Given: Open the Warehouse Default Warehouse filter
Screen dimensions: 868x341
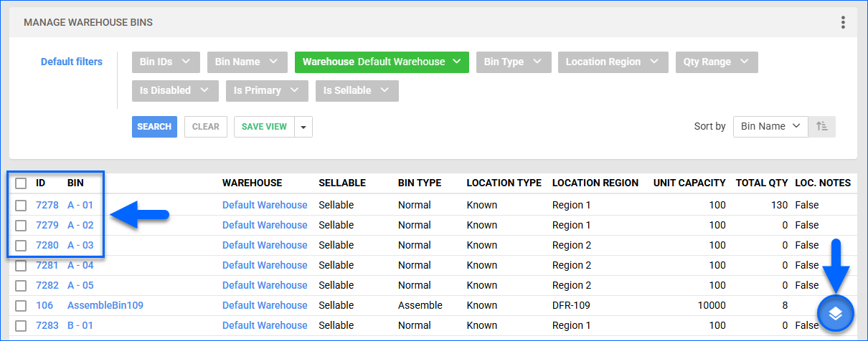Looking at the screenshot, I should tap(382, 62).
